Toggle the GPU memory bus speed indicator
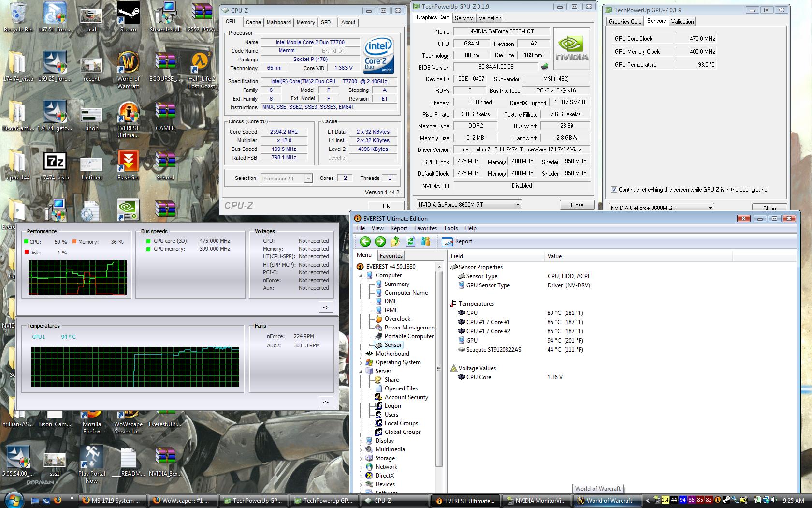Screen dimensions: 812x508 click(x=148, y=249)
